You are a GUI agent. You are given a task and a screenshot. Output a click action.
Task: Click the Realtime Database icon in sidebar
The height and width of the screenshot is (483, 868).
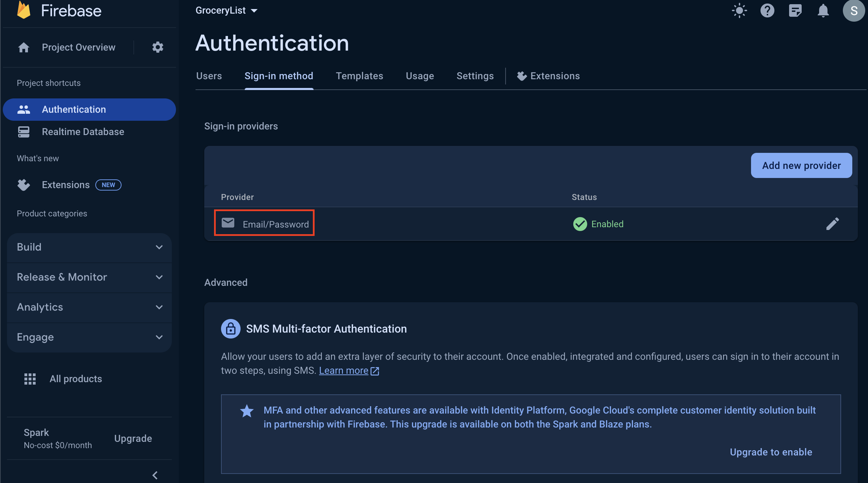(24, 132)
